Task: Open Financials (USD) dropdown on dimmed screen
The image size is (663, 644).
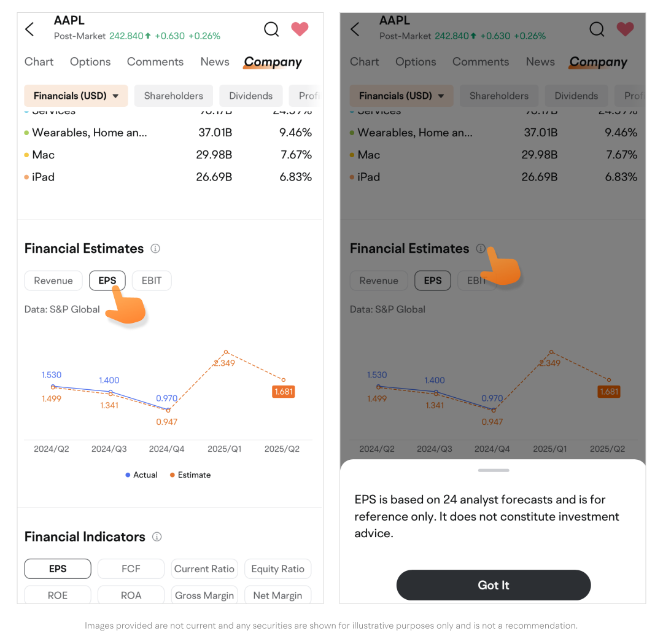Action: [401, 96]
